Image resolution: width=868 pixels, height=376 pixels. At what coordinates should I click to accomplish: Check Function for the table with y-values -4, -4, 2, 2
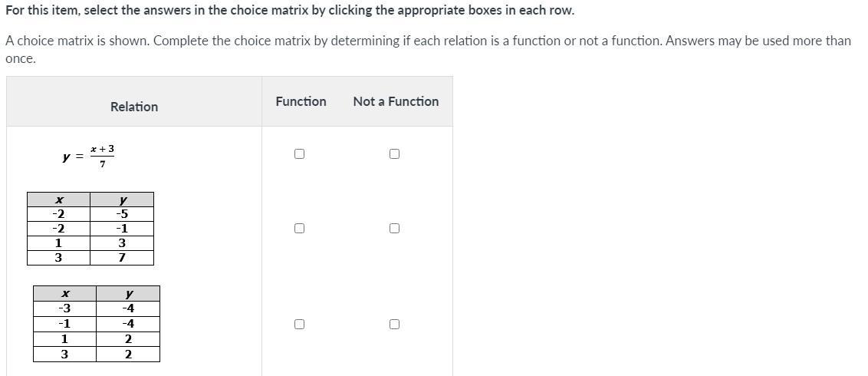[299, 324]
